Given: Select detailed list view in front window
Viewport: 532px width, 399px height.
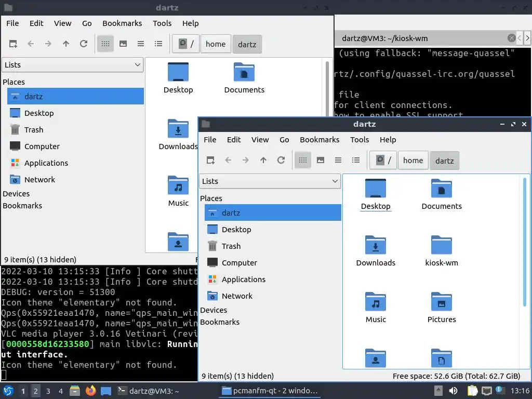Looking at the screenshot, I should click(x=355, y=160).
